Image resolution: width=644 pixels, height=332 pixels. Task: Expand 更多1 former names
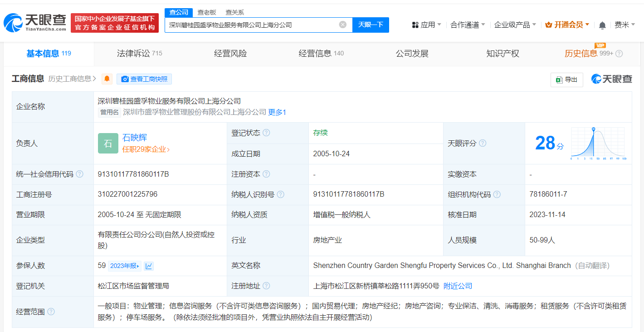[277, 112]
